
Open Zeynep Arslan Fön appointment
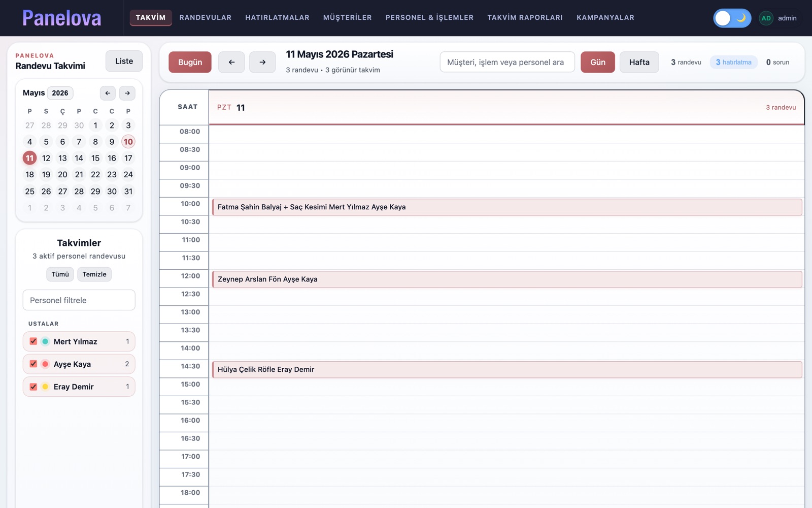507,279
